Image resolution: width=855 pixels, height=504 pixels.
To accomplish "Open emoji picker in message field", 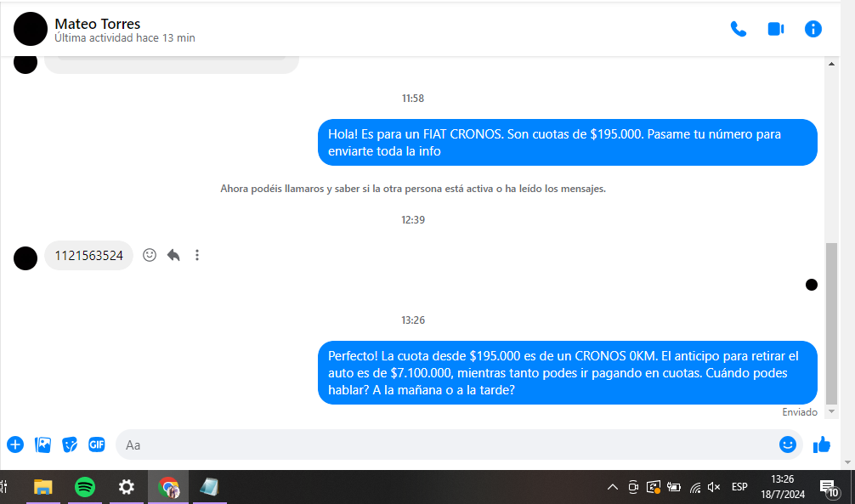I will click(787, 445).
